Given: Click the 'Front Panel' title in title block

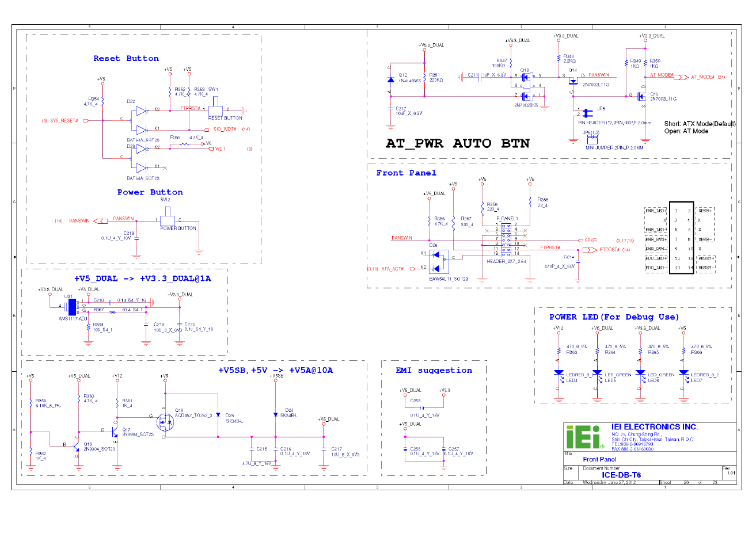Looking at the screenshot, I should coord(599,459).
